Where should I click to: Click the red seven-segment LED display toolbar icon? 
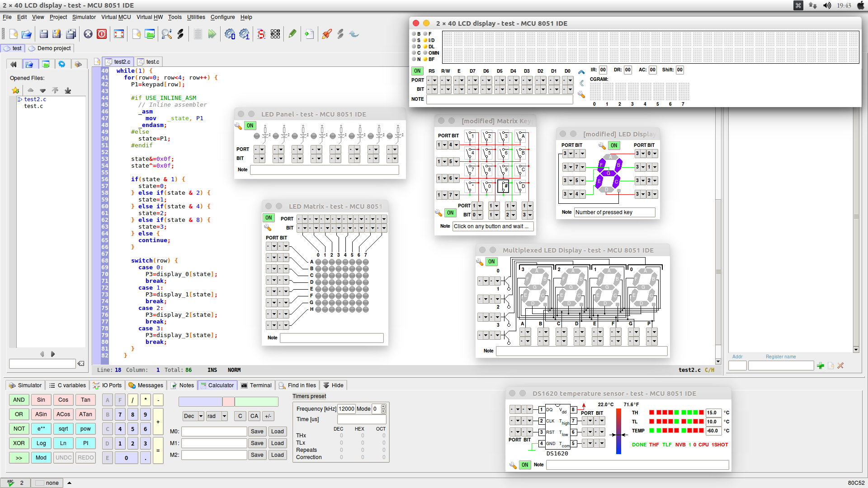[x=261, y=34]
